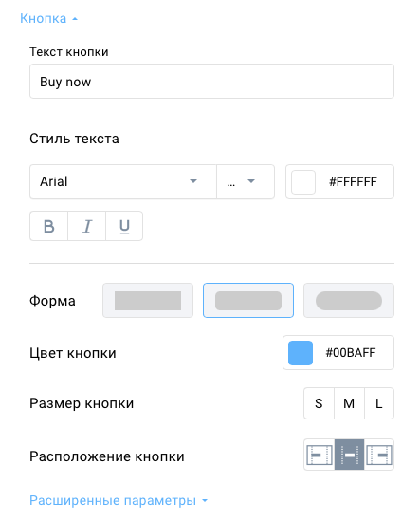Choose square corner button shape
This screenshot has width=420, height=521.
tap(148, 301)
